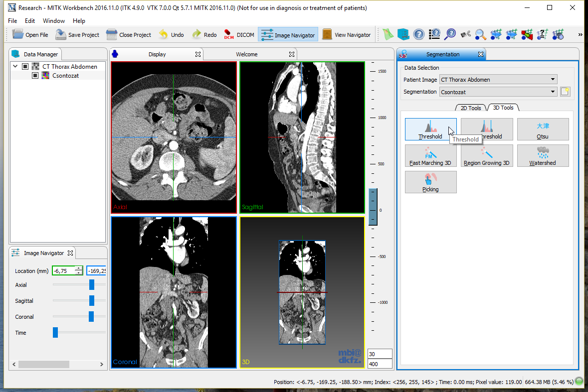
Task: Click the Axial slider handle
Action: [92, 284]
